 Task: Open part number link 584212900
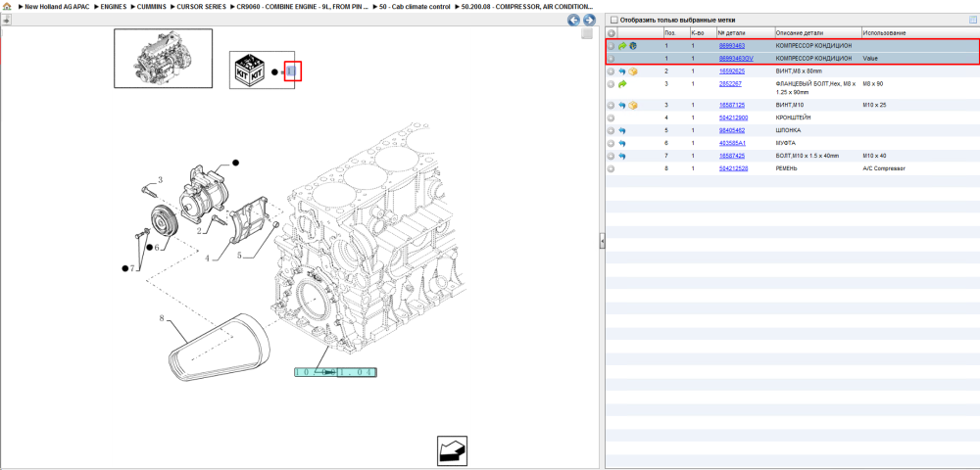pos(734,117)
